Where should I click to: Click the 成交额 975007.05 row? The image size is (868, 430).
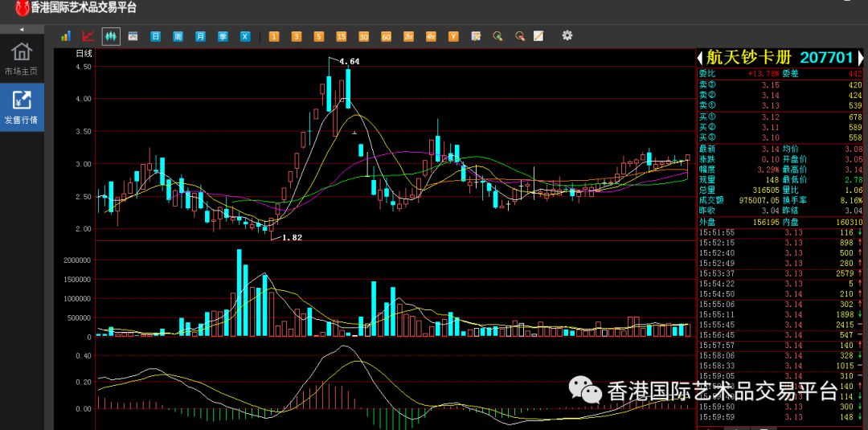(739, 200)
